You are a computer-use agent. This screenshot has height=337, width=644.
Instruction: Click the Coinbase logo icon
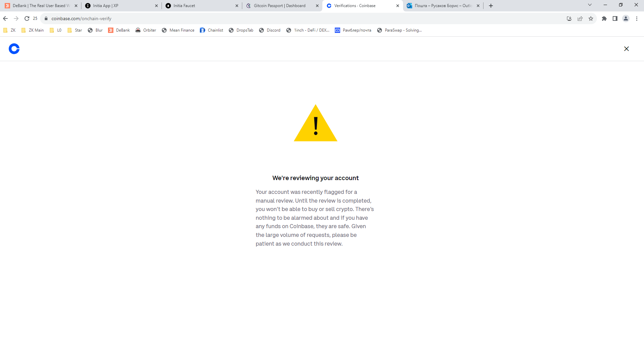click(x=14, y=49)
